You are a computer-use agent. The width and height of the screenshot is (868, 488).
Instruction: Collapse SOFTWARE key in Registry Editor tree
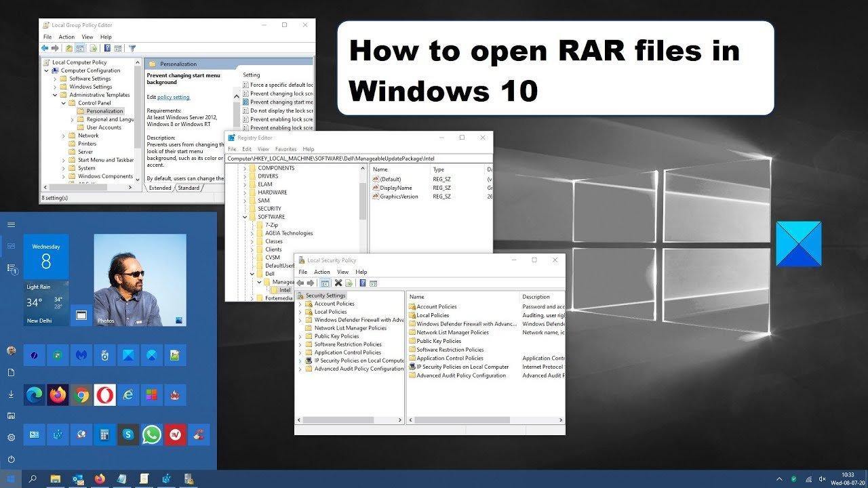pyautogui.click(x=243, y=217)
